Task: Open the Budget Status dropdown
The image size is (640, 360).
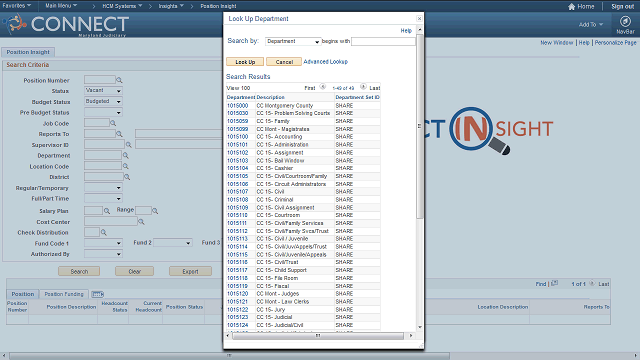Action: (103, 101)
